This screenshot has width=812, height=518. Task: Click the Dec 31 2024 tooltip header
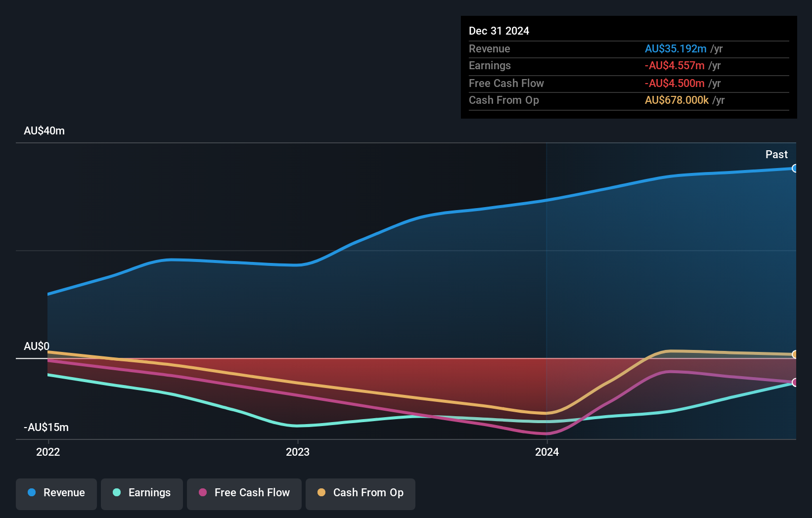click(x=499, y=31)
